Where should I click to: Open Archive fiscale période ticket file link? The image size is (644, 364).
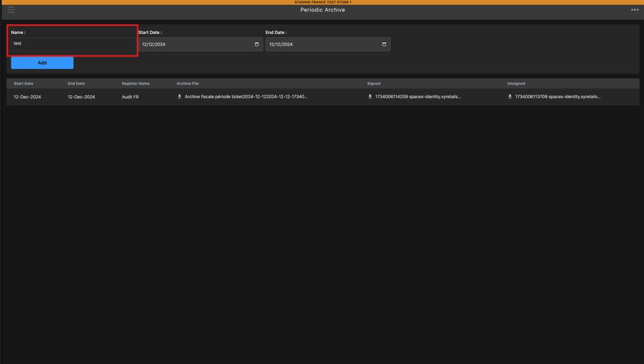246,97
